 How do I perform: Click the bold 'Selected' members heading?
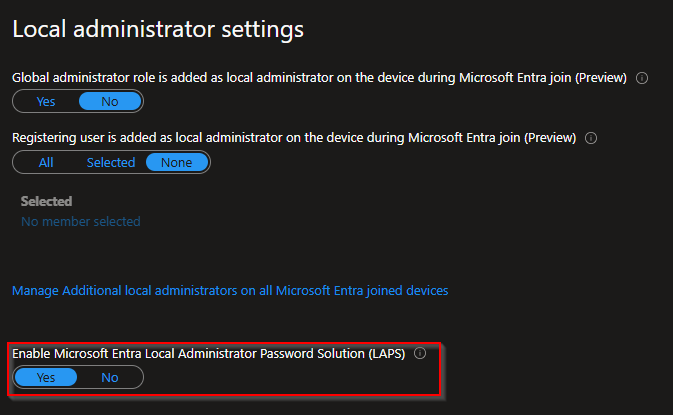(46, 201)
